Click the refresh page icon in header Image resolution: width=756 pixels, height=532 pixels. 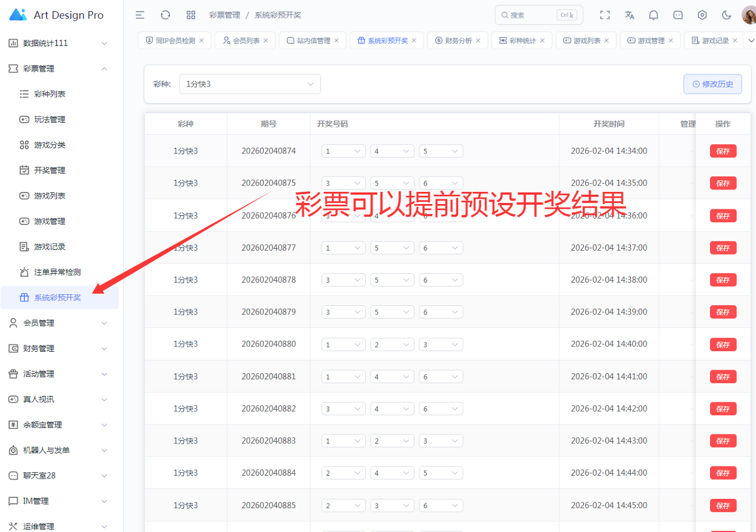coord(165,15)
